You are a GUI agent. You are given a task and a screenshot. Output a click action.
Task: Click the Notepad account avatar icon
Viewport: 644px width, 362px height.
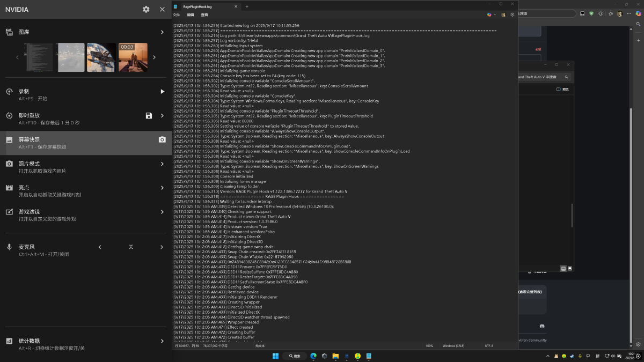click(x=503, y=14)
